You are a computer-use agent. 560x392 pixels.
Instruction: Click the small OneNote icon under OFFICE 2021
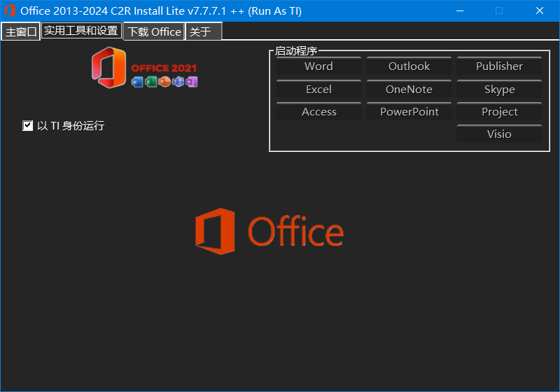(191, 82)
